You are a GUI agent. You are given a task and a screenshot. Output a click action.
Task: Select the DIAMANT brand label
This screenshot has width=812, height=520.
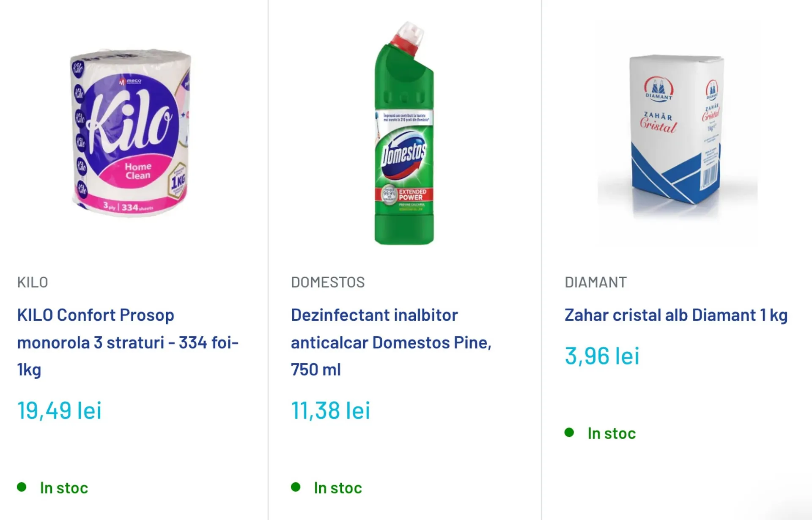595,282
